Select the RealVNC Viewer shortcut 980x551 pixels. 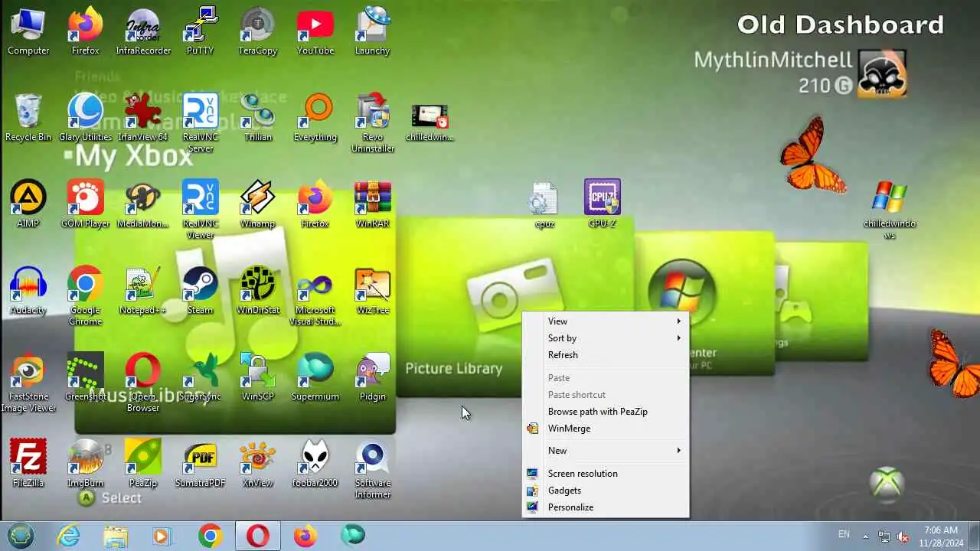coord(201,210)
